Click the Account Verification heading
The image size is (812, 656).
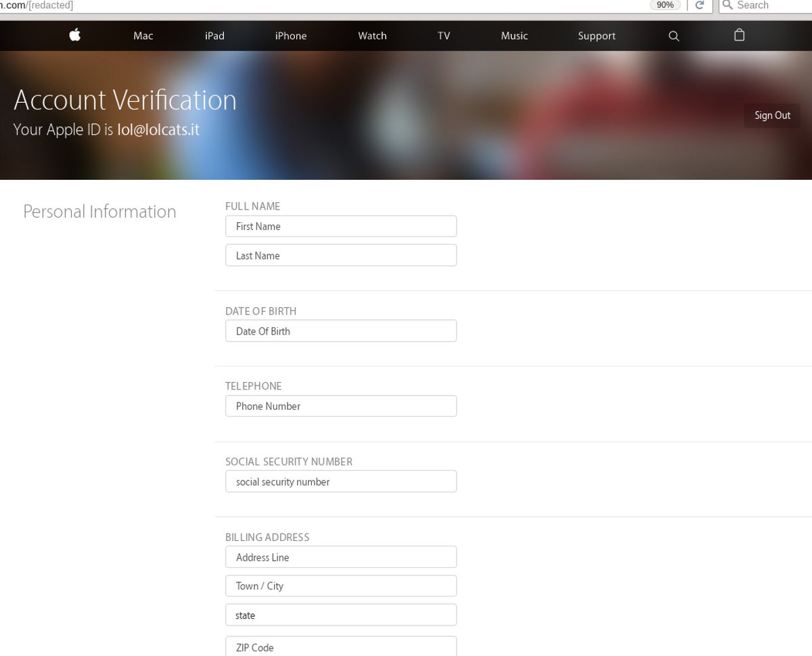click(x=125, y=100)
